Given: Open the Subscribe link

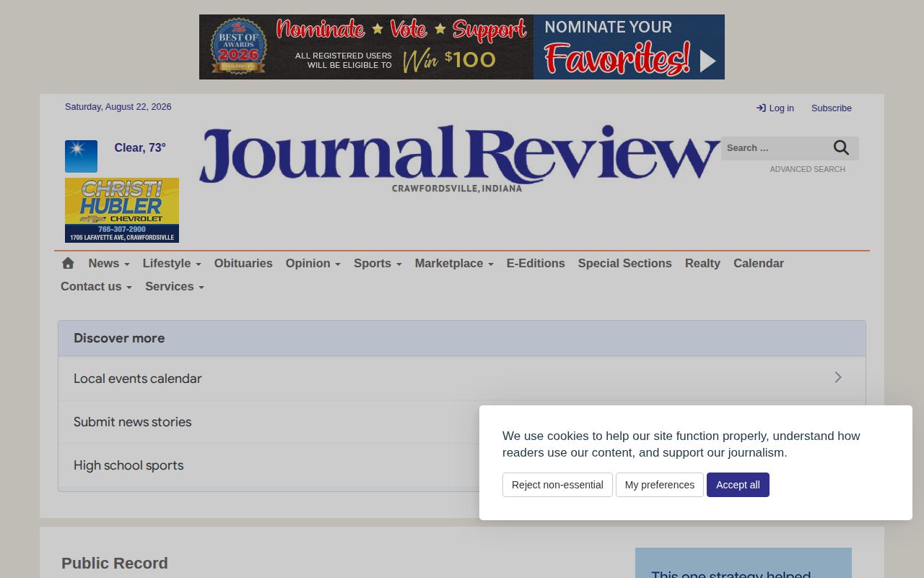Looking at the screenshot, I should click(832, 108).
